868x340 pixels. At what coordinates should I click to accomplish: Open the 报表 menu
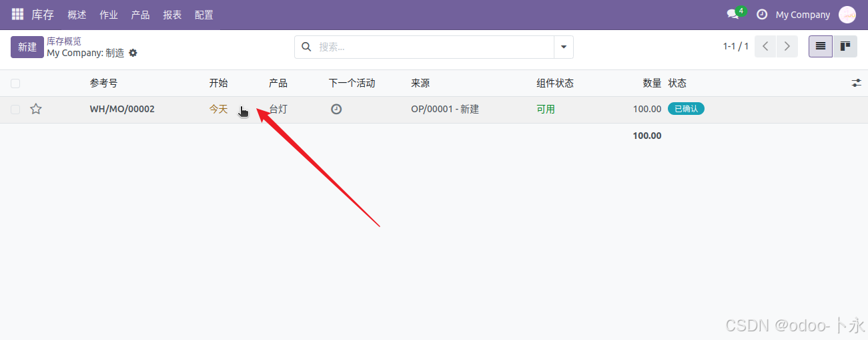(172, 15)
